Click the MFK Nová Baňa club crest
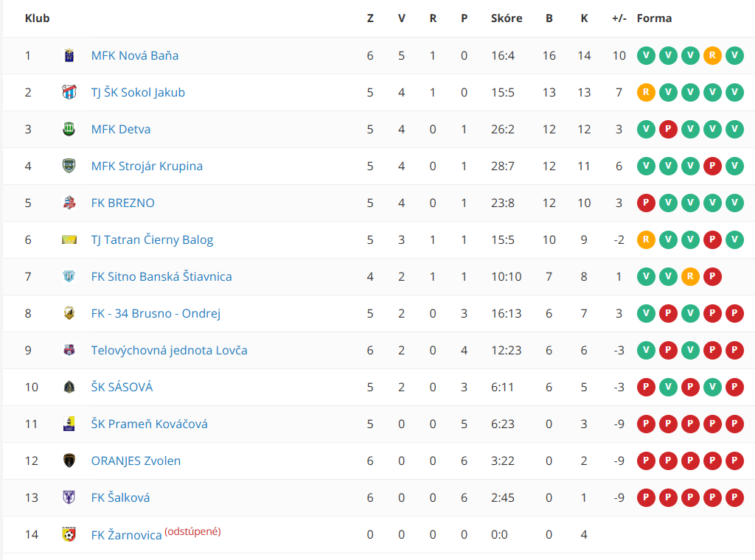 tap(69, 55)
